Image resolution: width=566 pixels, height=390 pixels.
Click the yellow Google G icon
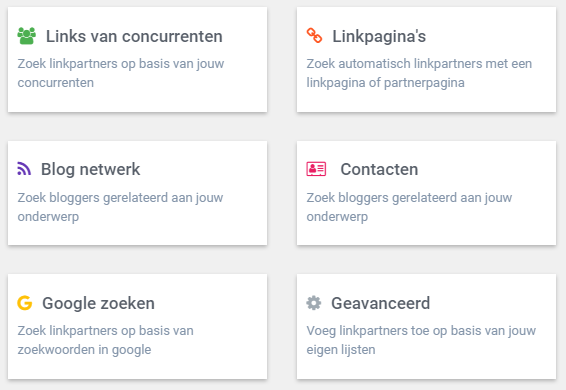click(x=25, y=303)
